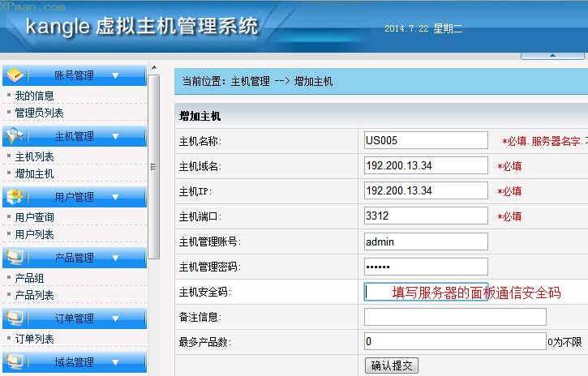The image size is (588, 376).
Task: Click the 主机管理 section icon
Action: click(16, 136)
